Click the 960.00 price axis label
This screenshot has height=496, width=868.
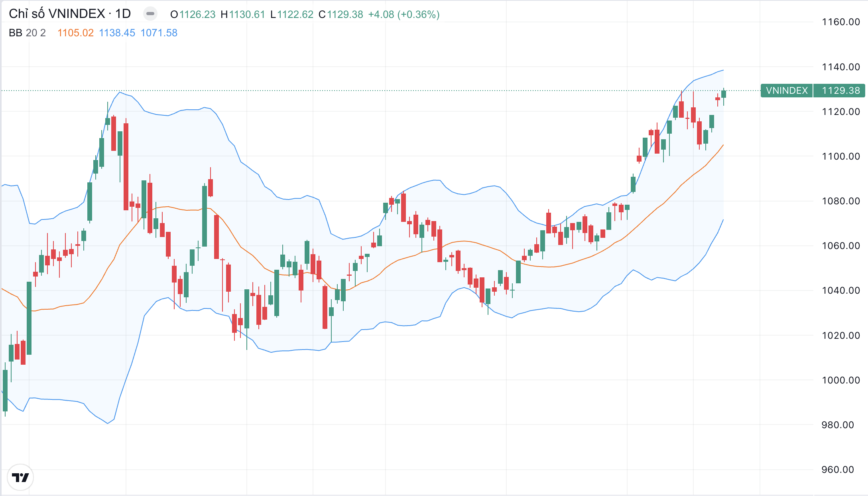pyautogui.click(x=838, y=469)
